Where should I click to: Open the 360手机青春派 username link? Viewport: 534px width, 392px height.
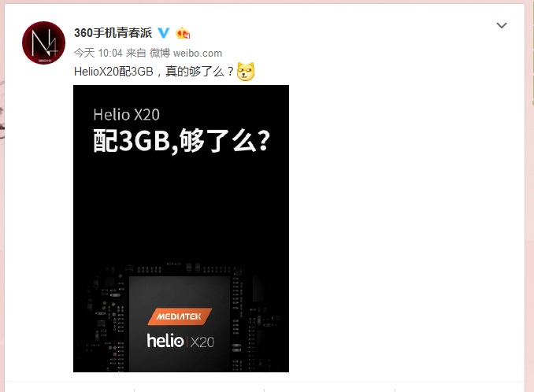113,33
